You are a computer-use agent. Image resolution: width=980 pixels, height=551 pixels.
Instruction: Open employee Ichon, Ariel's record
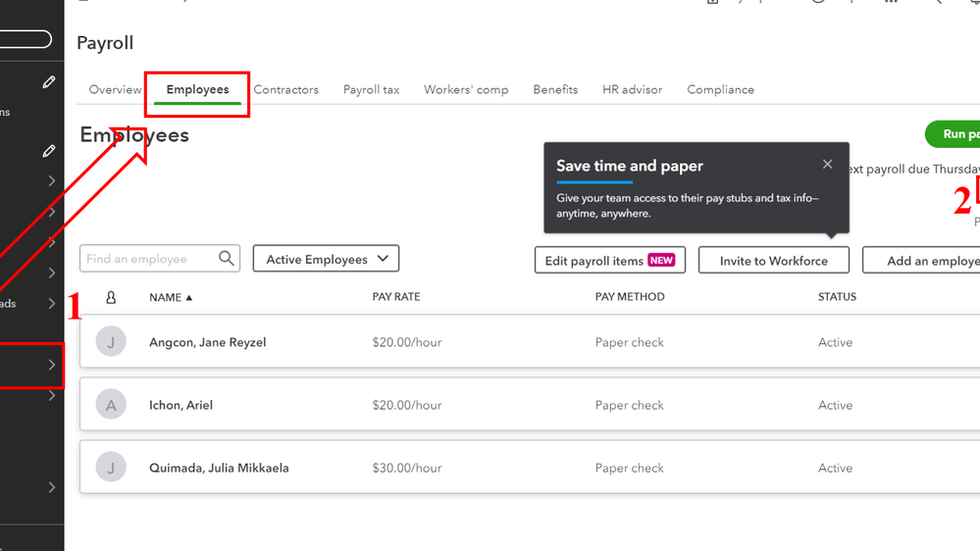(181, 405)
